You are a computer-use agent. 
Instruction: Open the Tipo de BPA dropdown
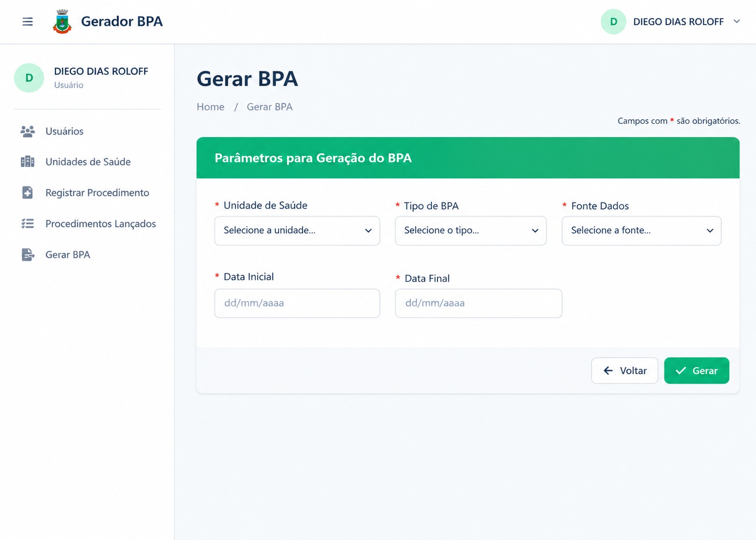click(471, 231)
